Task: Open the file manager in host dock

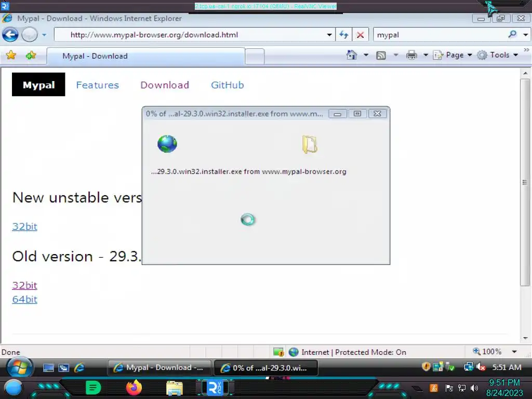Action: click(175, 388)
